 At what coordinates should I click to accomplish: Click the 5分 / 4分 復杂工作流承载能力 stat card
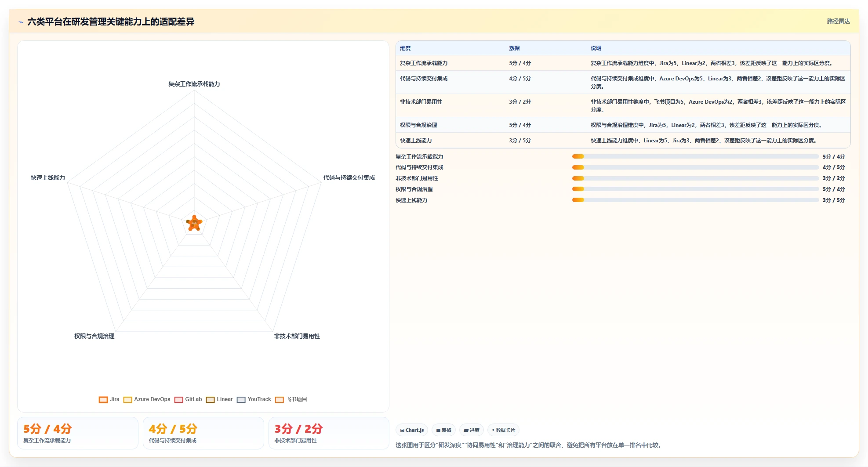pos(78,433)
